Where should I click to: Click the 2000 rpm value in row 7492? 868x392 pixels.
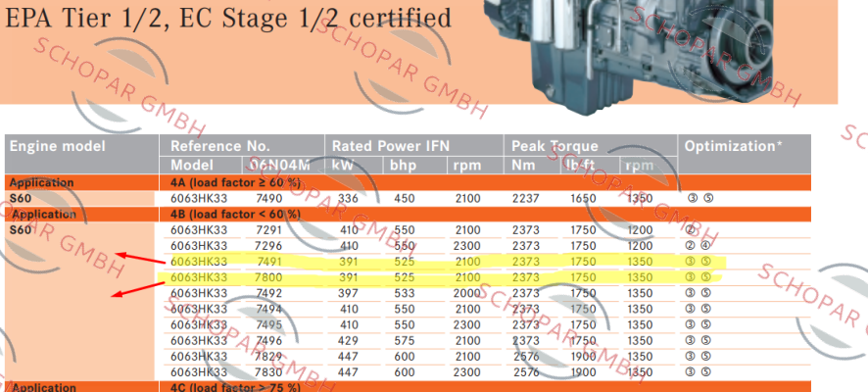[467, 293]
